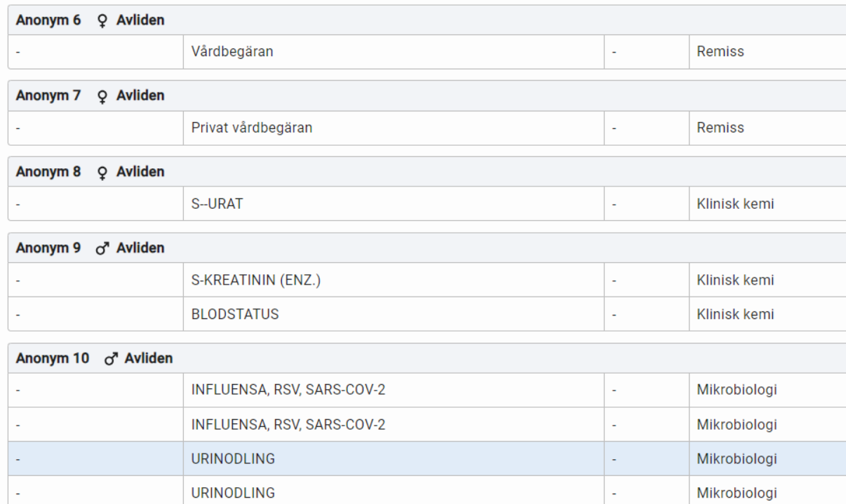Screen dimensions: 846x504
Task: Select S-KREATININ (ENZ.) row
Action: tap(427, 280)
